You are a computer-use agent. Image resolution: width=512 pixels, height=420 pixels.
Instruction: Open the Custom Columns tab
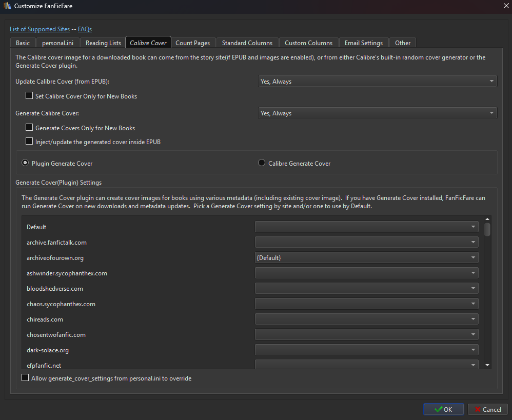click(x=308, y=43)
